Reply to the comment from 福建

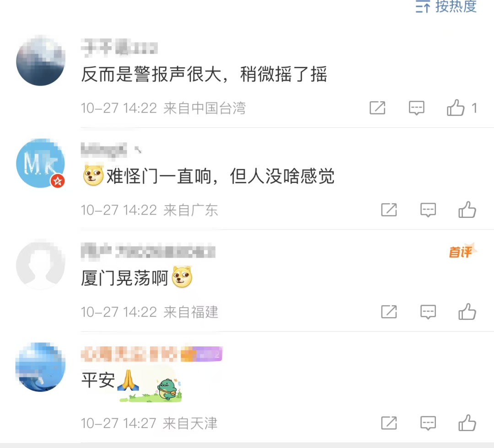428,312
